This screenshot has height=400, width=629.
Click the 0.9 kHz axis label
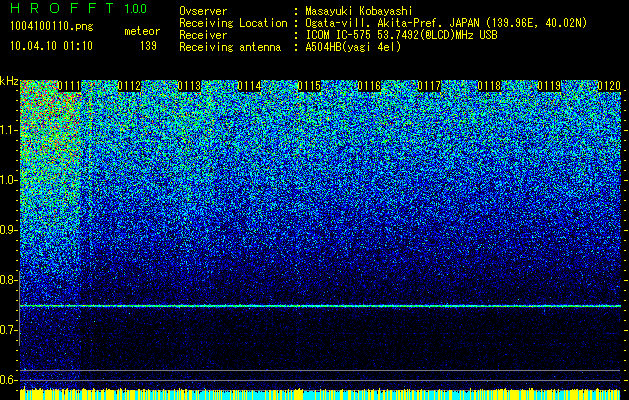pos(8,230)
